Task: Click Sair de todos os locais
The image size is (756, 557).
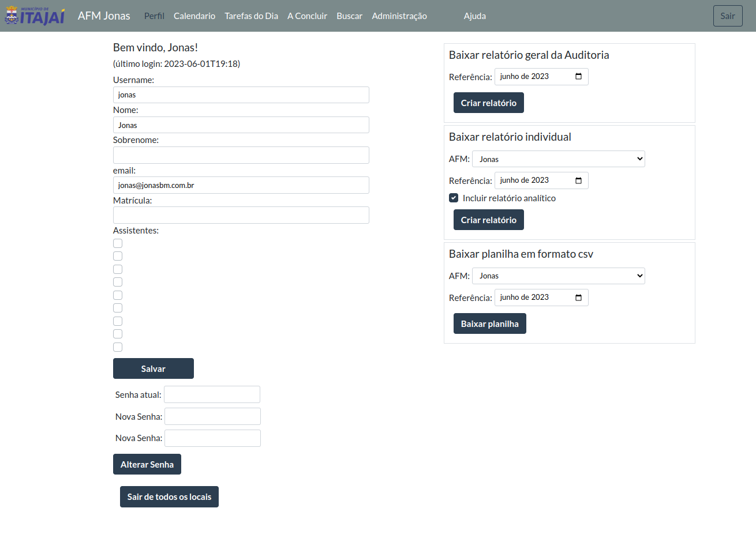Action: (x=169, y=496)
